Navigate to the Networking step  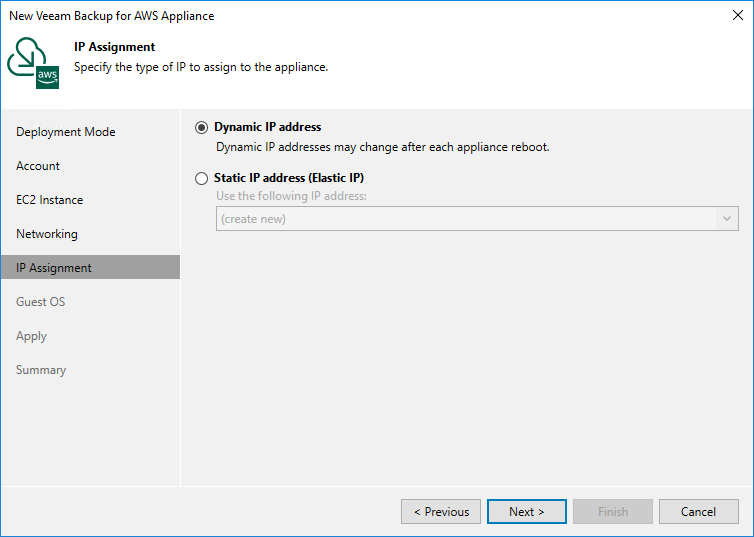[x=47, y=234]
